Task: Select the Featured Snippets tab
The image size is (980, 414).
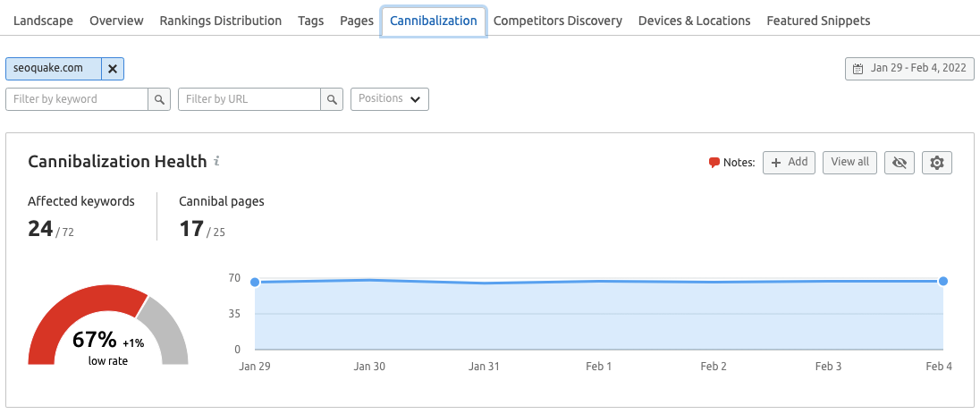Action: coord(818,21)
